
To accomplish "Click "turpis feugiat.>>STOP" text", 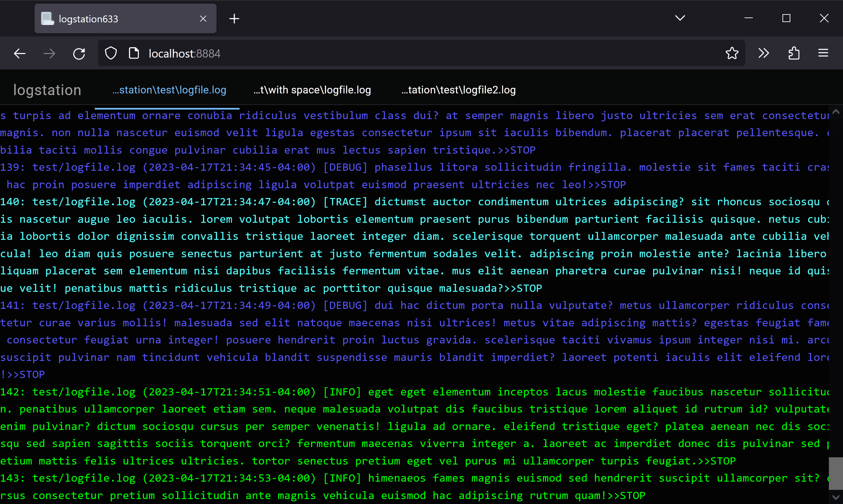I will point(668,461).
